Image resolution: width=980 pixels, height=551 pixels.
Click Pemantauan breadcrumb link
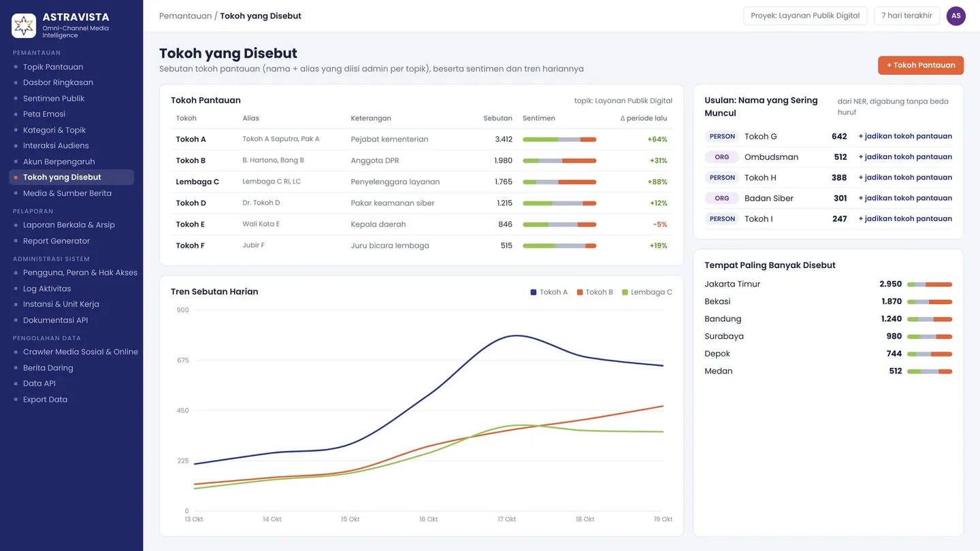coord(185,16)
